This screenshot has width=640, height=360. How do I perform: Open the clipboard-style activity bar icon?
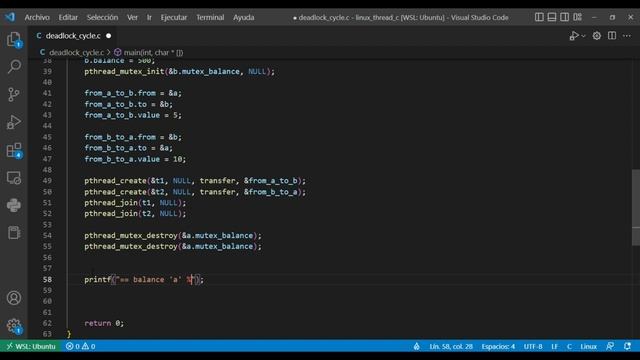[14, 233]
